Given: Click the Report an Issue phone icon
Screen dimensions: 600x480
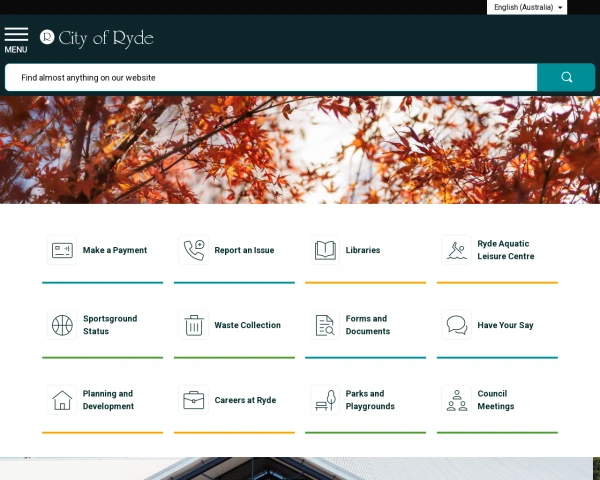Looking at the screenshot, I should [194, 250].
